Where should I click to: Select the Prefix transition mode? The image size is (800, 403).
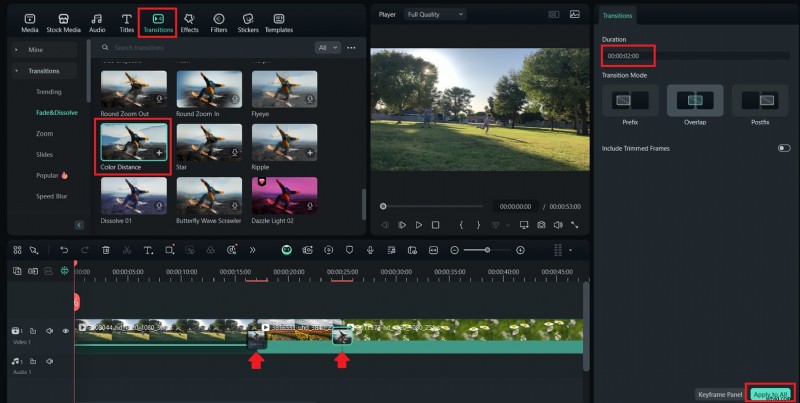(x=630, y=100)
